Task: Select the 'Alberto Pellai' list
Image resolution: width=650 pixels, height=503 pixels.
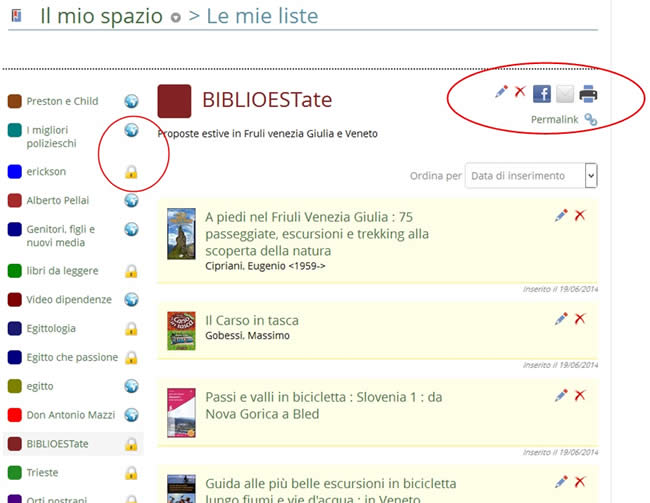Action: point(58,200)
